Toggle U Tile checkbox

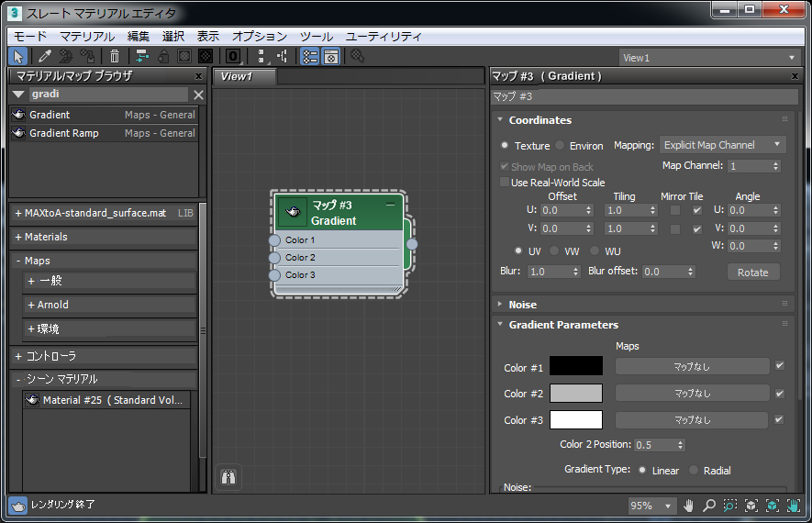coord(697,210)
